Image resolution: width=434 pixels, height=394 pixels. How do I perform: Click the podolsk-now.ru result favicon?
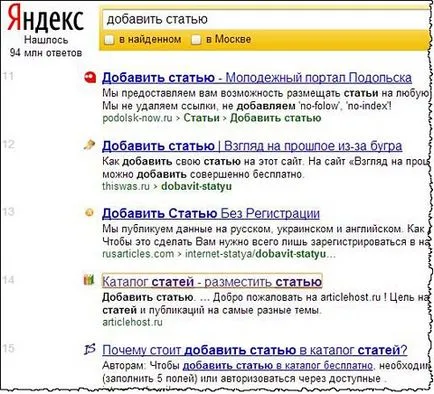pyautogui.click(x=90, y=78)
